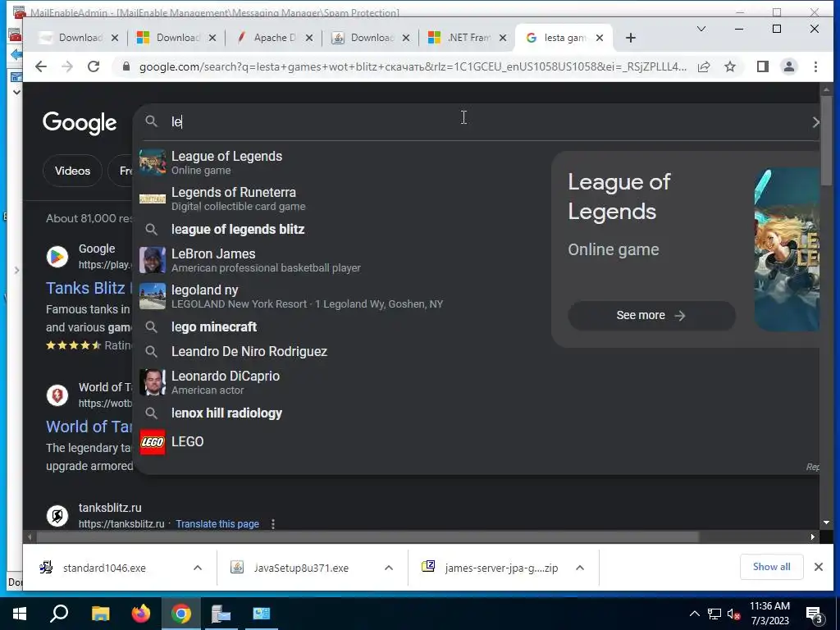Click the See more button

[x=651, y=315]
